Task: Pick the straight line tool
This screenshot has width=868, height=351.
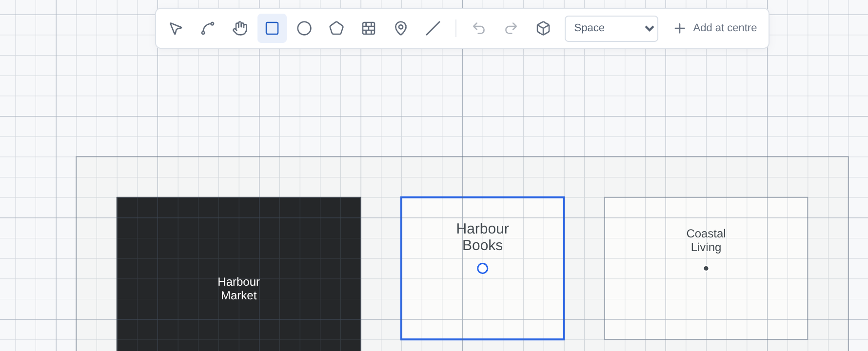Action: click(433, 28)
